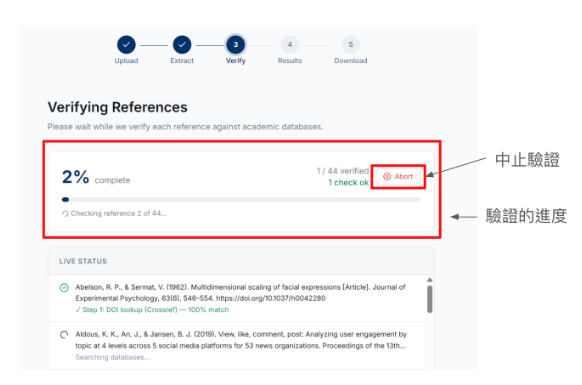The image size is (582, 385).
Task: Click the Verifying References heading
Action: tap(117, 107)
